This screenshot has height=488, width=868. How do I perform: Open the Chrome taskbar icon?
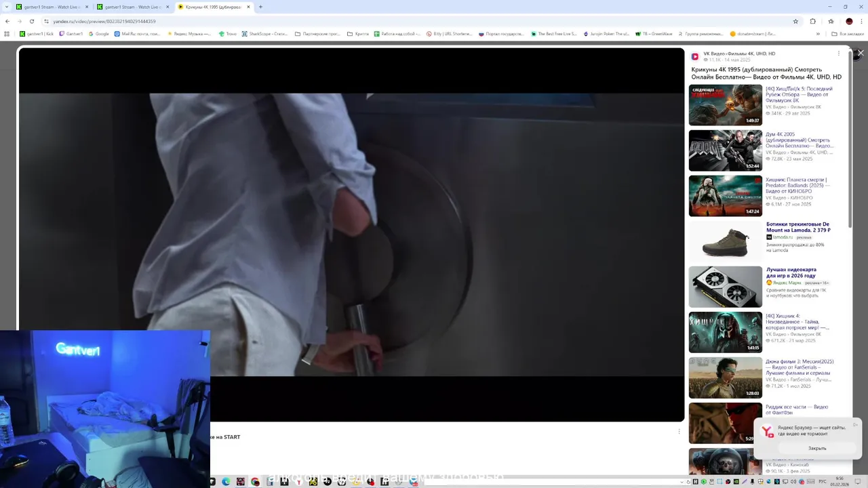pos(255,482)
